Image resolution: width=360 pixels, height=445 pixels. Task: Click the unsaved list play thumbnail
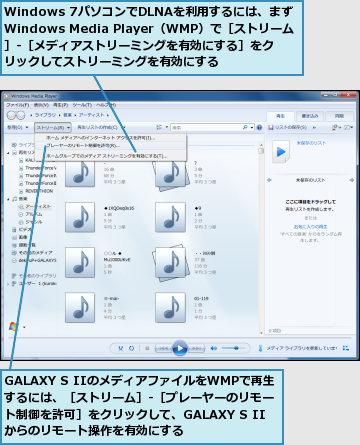[x=281, y=152]
